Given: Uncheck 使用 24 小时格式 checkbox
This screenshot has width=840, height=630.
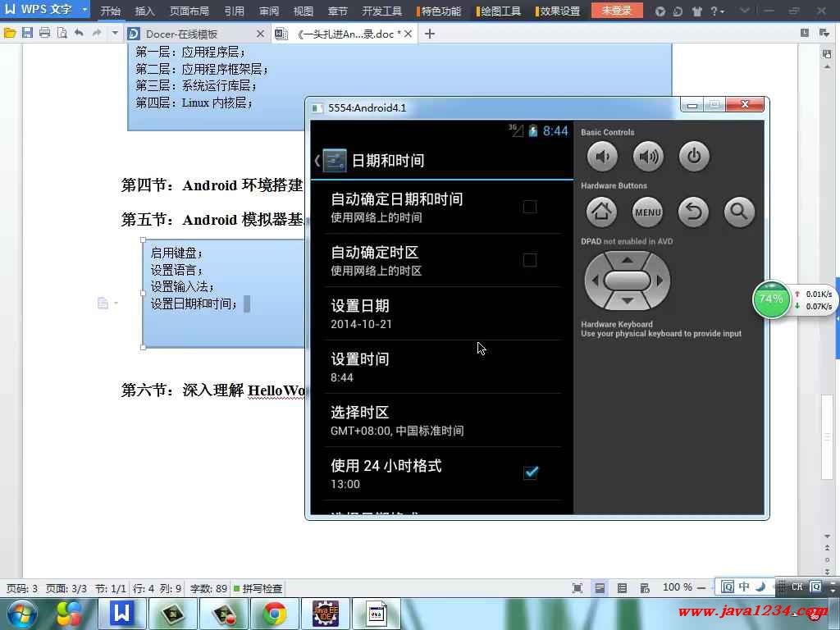Looking at the screenshot, I should click(531, 472).
